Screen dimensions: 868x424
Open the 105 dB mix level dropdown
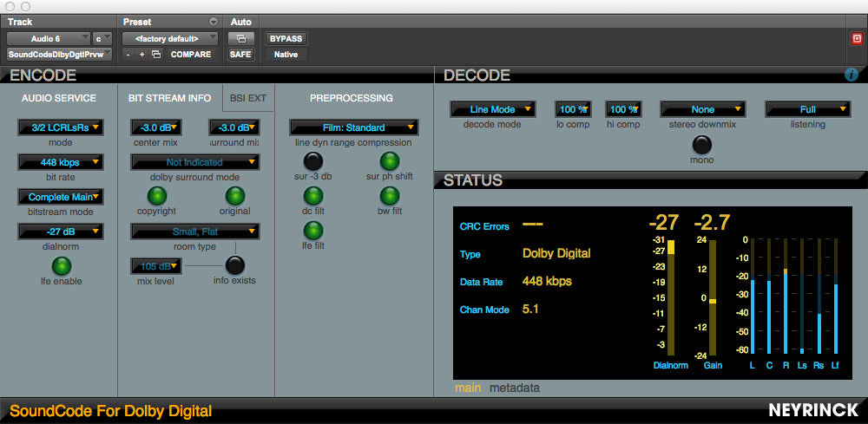click(156, 266)
